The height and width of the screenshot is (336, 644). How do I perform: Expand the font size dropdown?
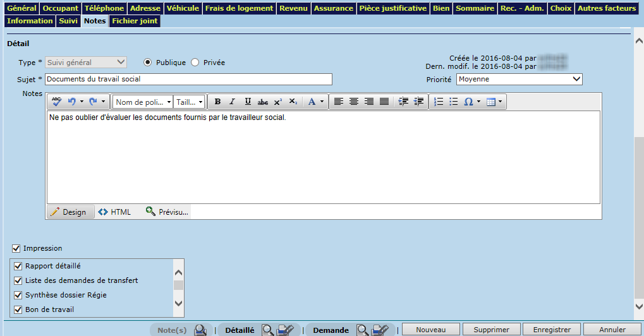[190, 102]
